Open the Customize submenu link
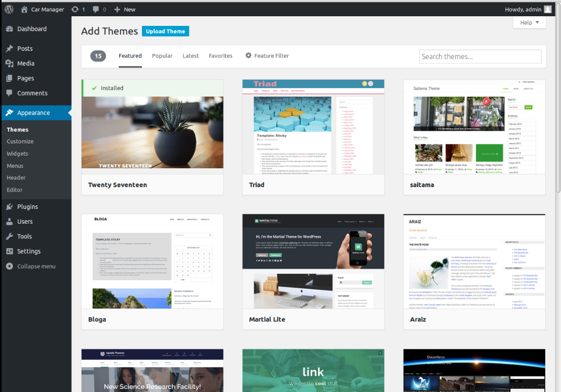The image size is (561, 392). pos(20,141)
